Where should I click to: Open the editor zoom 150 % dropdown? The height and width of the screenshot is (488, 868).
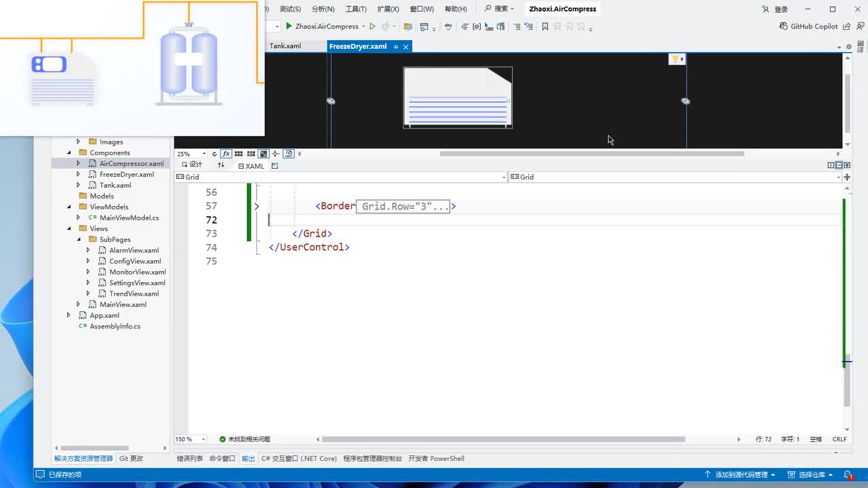[203, 439]
